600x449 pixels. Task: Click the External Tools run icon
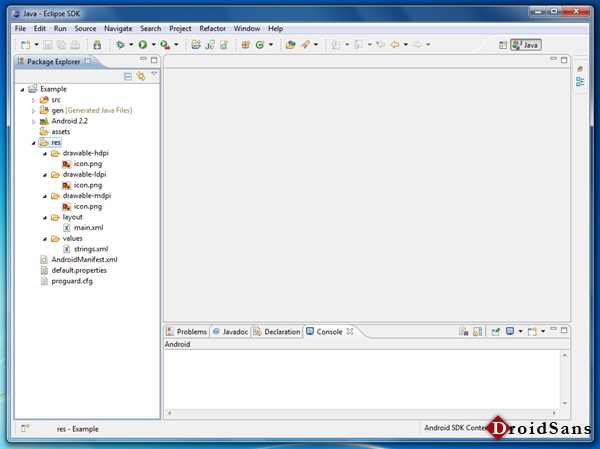tap(165, 45)
